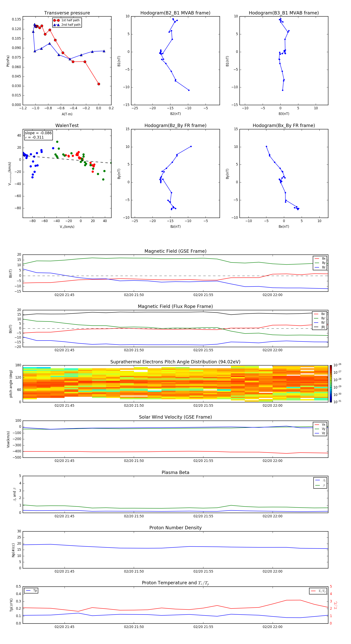Click the 'V_A(km/s)' x-axis label
This screenshot has height=644, width=351.
tap(67, 227)
